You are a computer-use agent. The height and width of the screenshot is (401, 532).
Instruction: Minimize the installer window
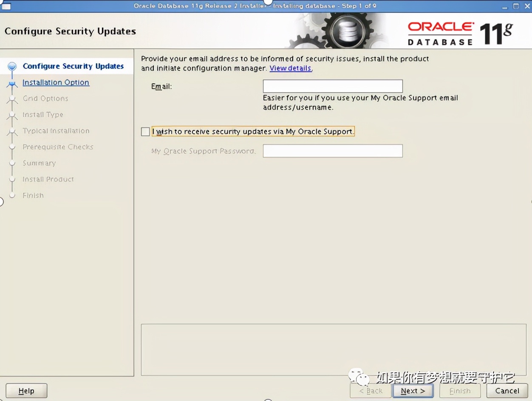pyautogui.click(x=505, y=6)
